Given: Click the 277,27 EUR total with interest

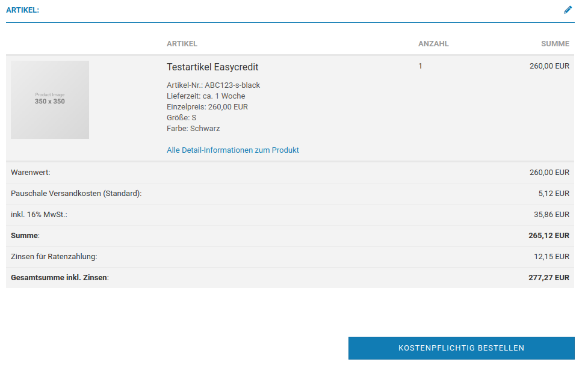Looking at the screenshot, I should click(548, 278).
